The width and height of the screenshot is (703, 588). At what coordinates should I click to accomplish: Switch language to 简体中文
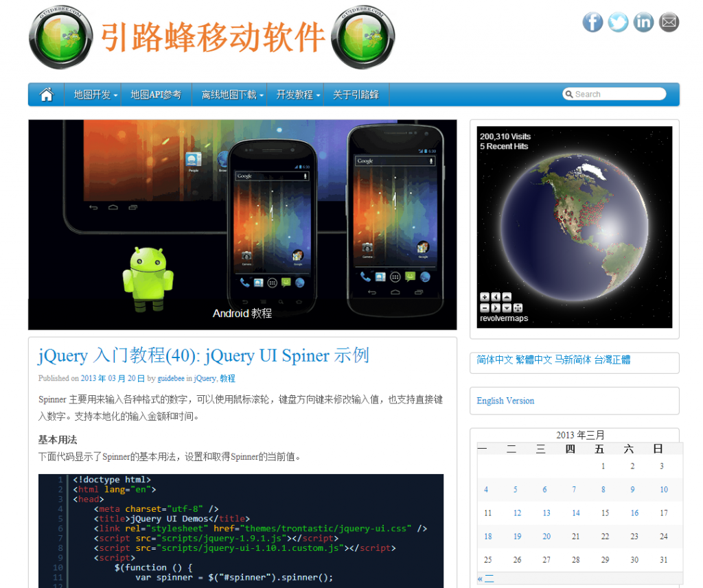click(x=494, y=360)
